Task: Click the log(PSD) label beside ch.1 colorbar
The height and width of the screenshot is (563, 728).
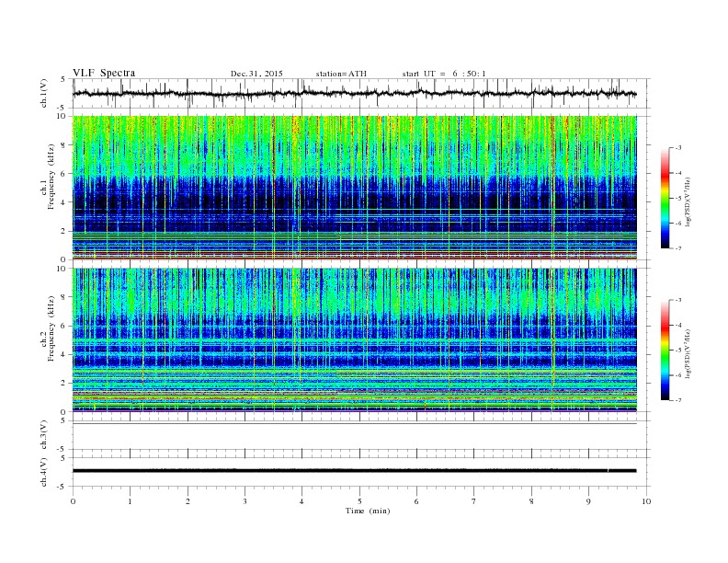Action: [x=688, y=201]
